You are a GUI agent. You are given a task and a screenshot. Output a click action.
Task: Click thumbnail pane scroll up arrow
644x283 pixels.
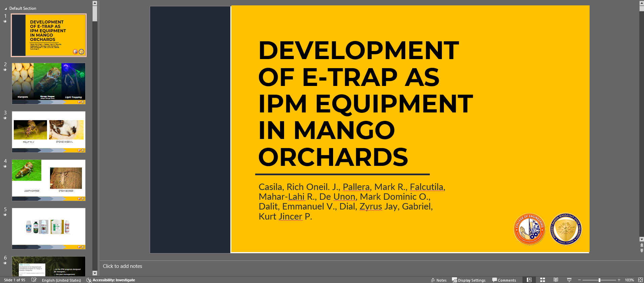point(95,3)
